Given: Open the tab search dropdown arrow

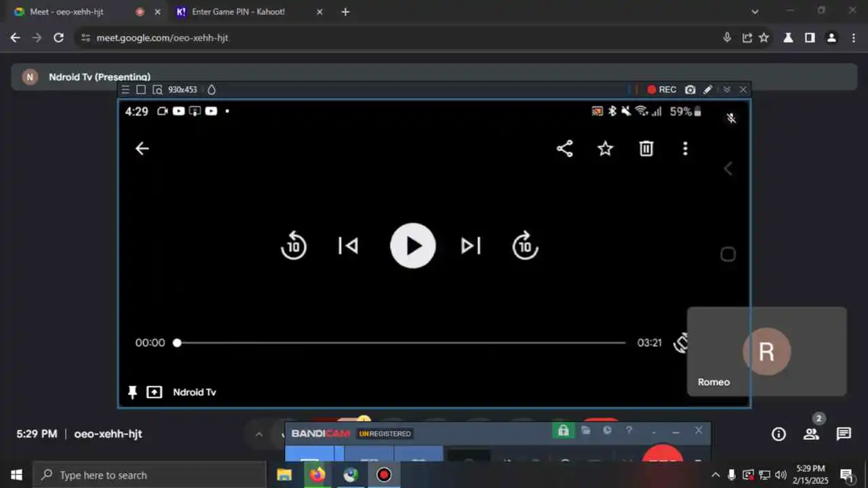Looking at the screenshot, I should click(x=755, y=12).
